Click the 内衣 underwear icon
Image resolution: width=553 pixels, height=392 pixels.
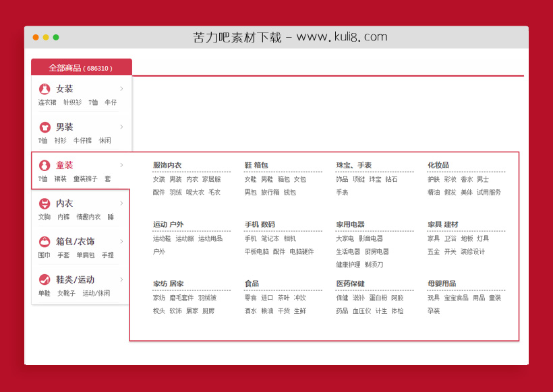coord(45,203)
